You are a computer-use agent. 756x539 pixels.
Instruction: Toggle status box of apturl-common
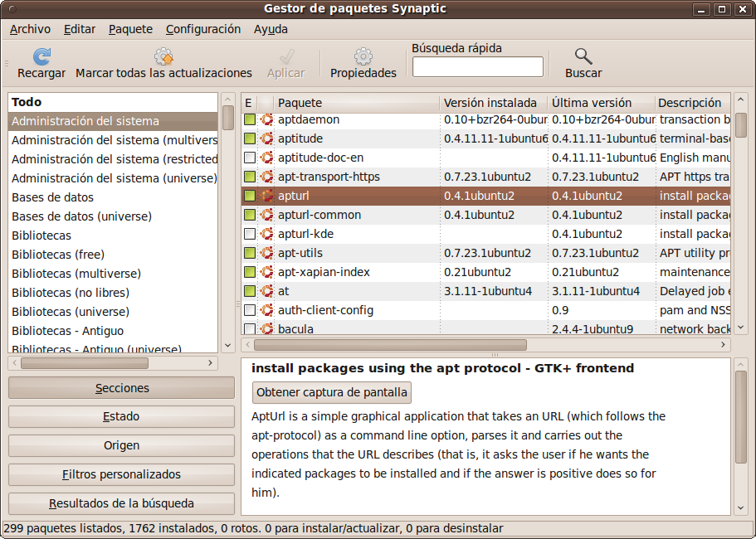(249, 215)
